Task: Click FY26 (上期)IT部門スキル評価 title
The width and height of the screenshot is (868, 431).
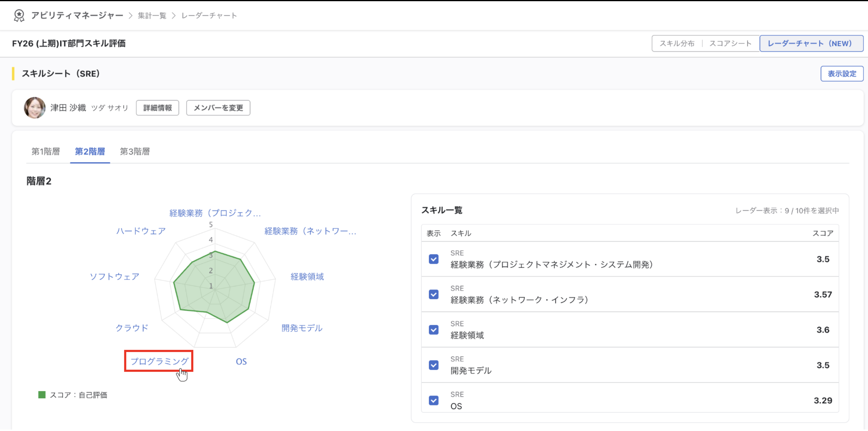Action: [x=69, y=43]
